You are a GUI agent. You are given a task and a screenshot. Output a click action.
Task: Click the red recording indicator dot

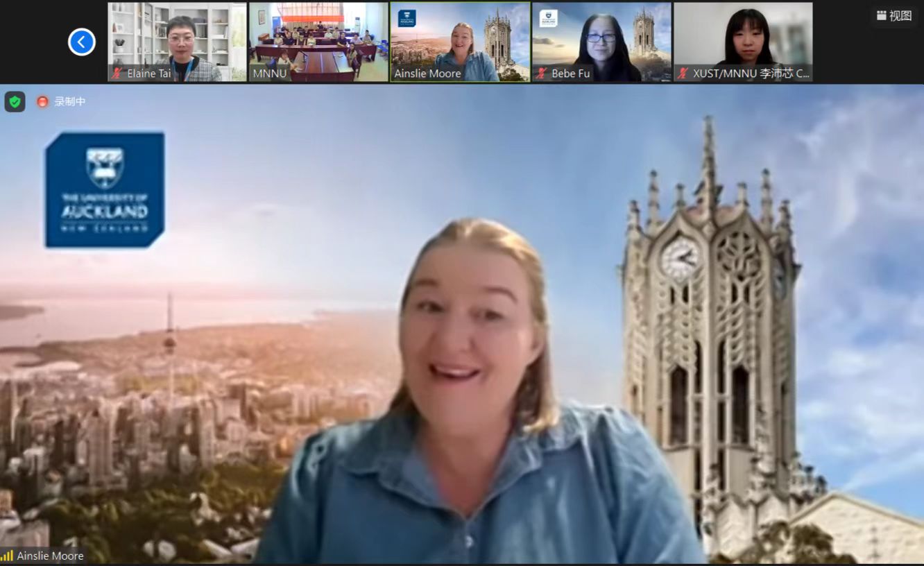(x=42, y=102)
